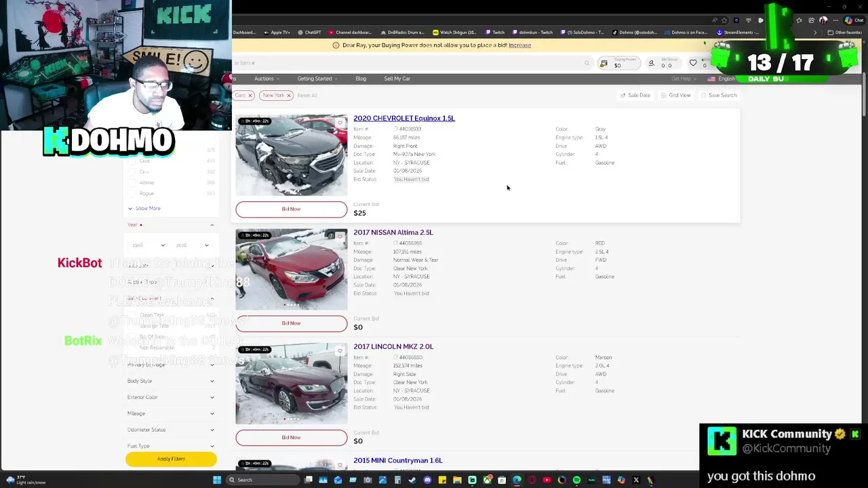Save Search for current filters
Viewport: 868px width, 488px height.
[719, 96]
